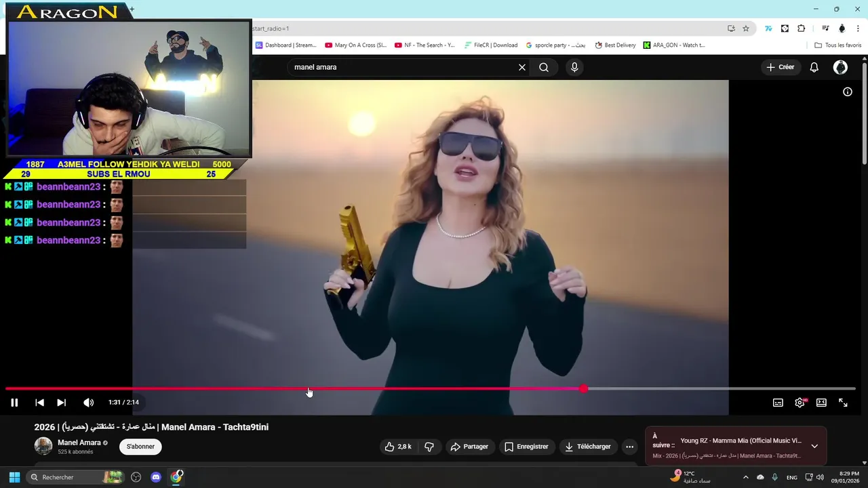
Task: Switch the ENG input language
Action: [791, 477]
